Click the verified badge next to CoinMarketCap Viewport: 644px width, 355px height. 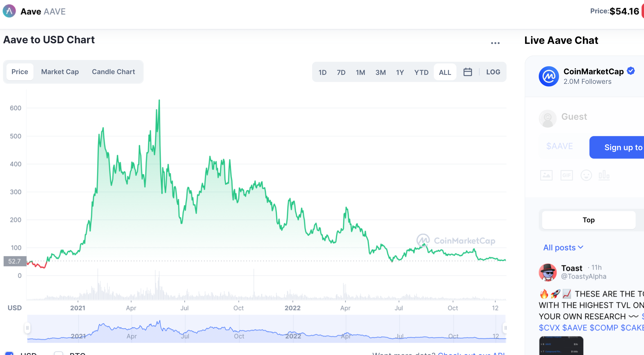pos(631,71)
